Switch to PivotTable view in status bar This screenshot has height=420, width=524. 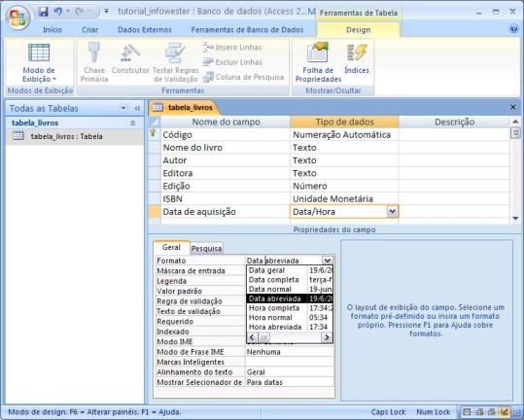pos(479,411)
